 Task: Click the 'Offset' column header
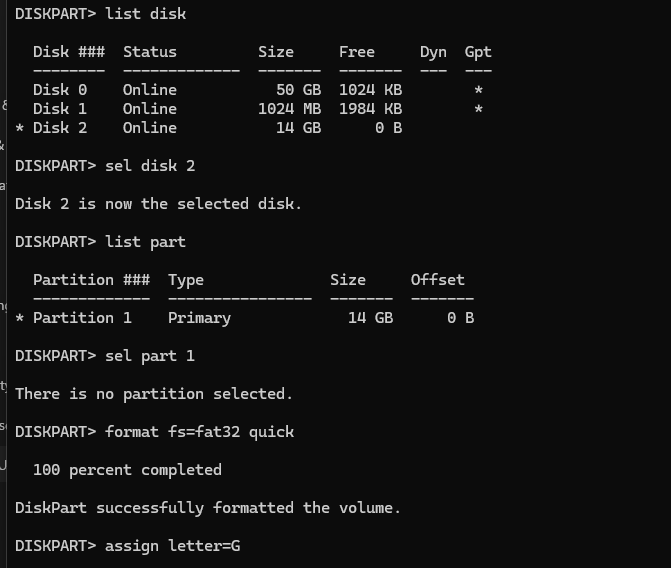(437, 280)
